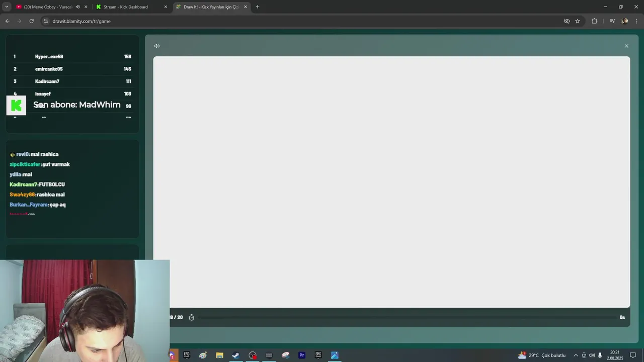Reload the drawit.blamity.com page
Image resolution: width=644 pixels, height=362 pixels.
[31, 21]
